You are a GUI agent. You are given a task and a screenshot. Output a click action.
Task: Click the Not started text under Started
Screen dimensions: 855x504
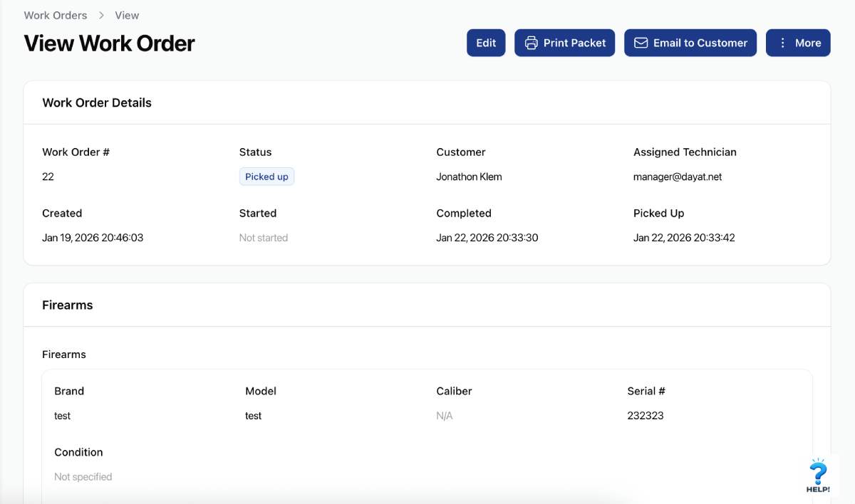coord(263,237)
